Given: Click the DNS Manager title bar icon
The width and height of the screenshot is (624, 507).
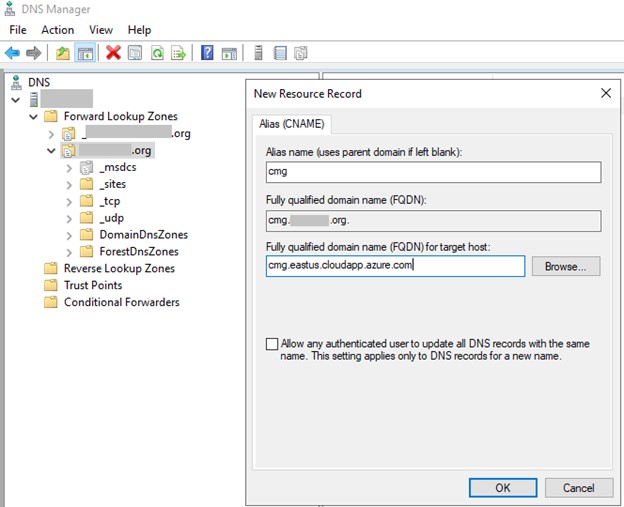Looking at the screenshot, I should point(10,9).
